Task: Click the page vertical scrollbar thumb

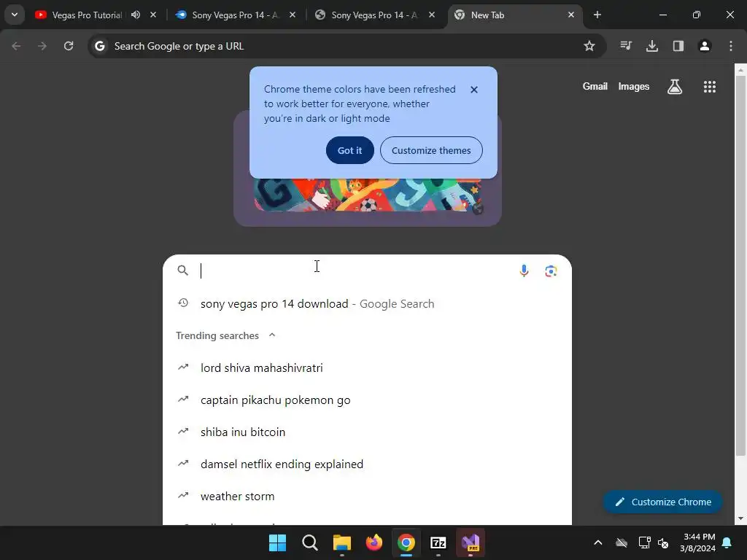Action: pyautogui.click(x=740, y=265)
